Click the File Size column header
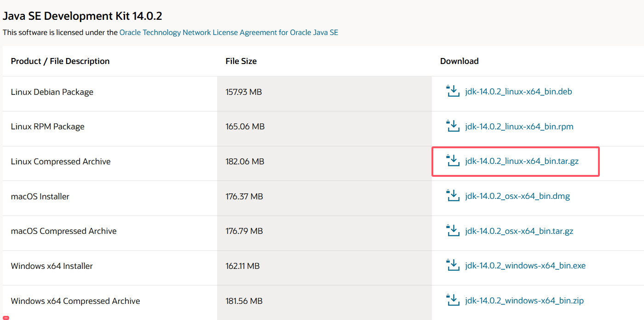This screenshot has width=644, height=320. (241, 61)
